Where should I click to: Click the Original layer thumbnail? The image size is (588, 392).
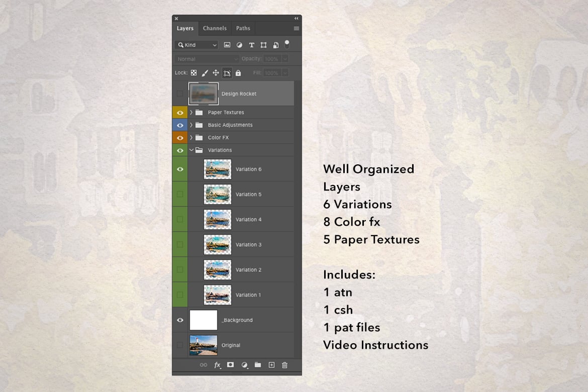click(x=203, y=345)
